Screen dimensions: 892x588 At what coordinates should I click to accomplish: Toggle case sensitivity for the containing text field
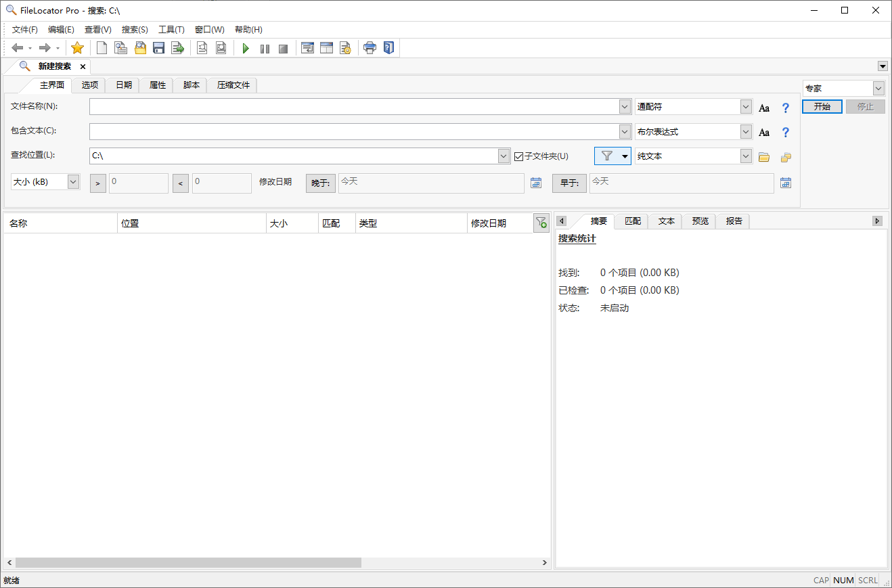pos(764,131)
